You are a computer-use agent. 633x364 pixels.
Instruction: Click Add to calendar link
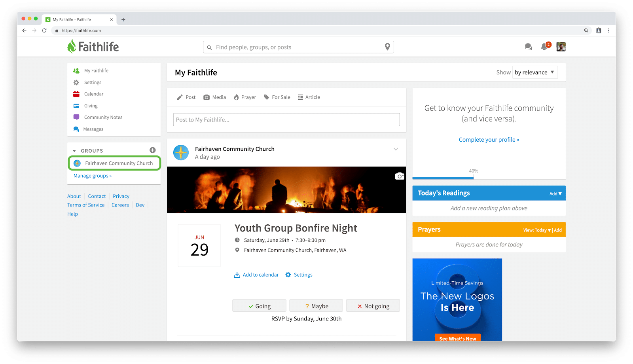click(x=256, y=275)
